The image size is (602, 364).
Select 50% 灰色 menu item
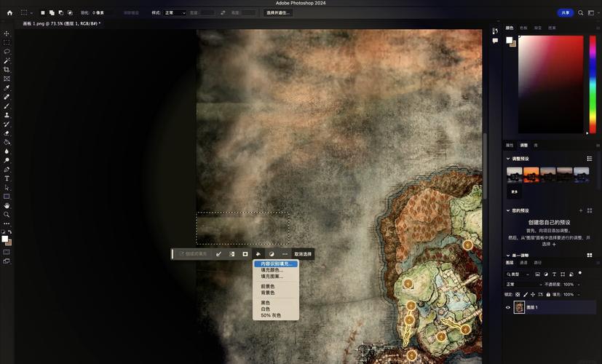[271, 315]
